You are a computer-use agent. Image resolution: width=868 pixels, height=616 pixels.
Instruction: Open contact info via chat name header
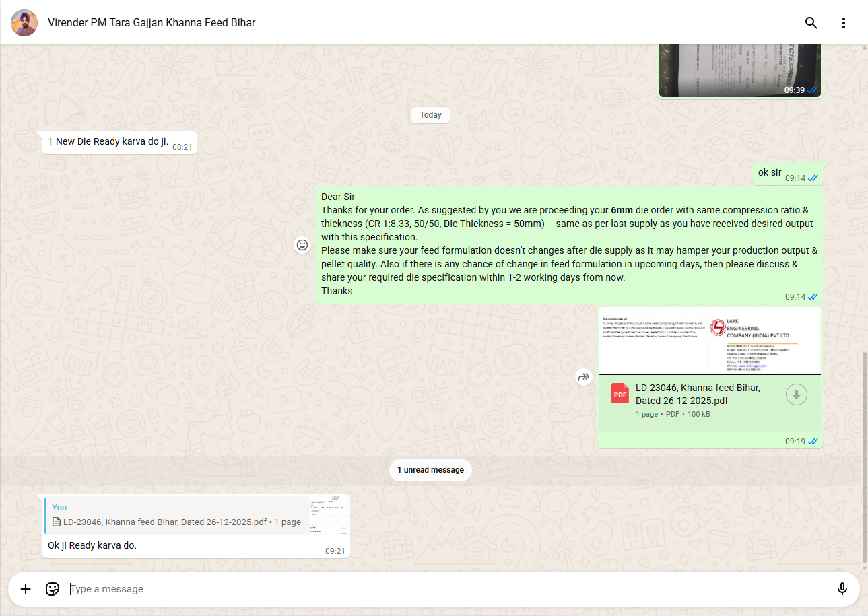point(152,23)
